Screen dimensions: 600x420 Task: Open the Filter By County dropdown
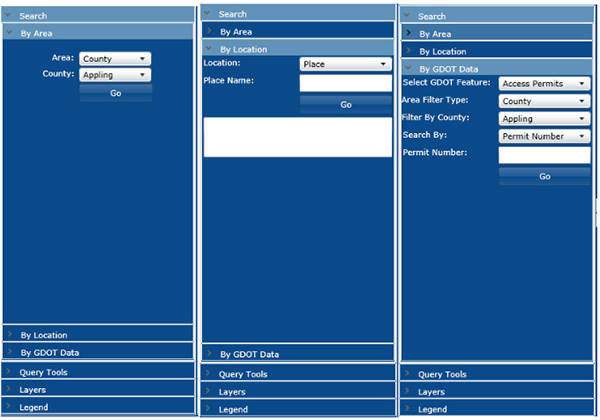(x=544, y=119)
